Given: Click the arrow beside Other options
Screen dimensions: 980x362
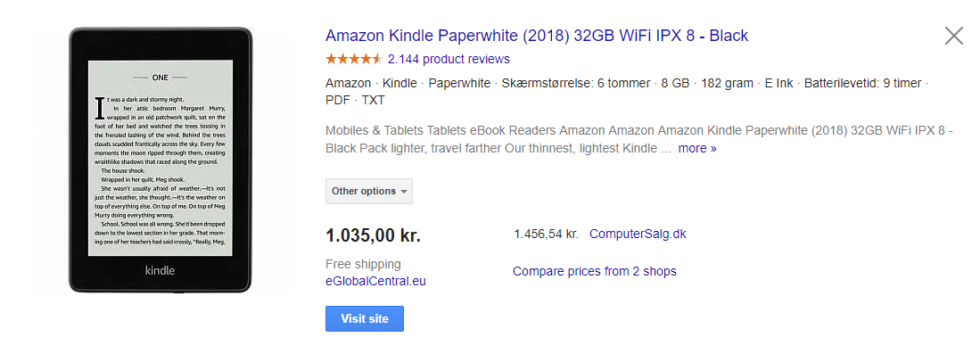Looking at the screenshot, I should tap(404, 192).
